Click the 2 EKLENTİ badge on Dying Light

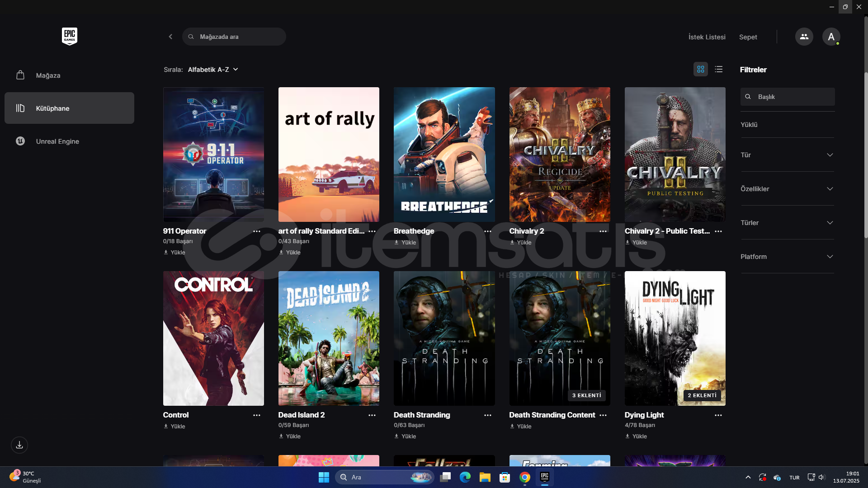[702, 395]
